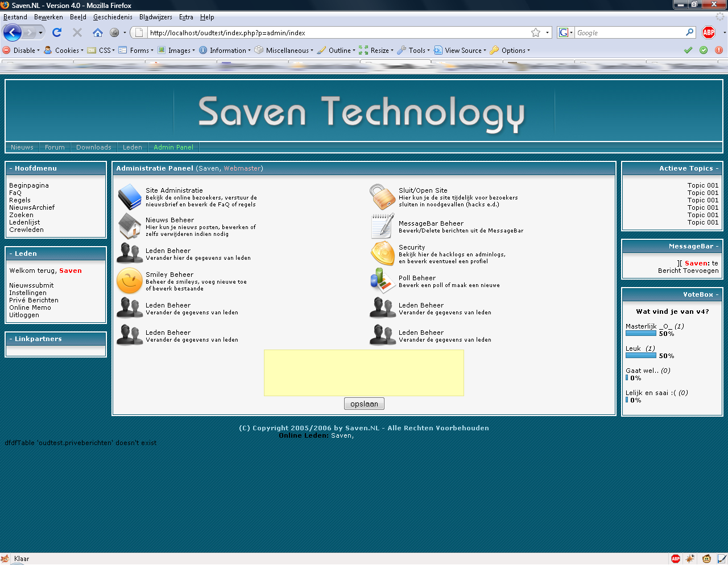Select the Forum site tab
Viewport: 728px width, 565px height.
click(x=55, y=147)
